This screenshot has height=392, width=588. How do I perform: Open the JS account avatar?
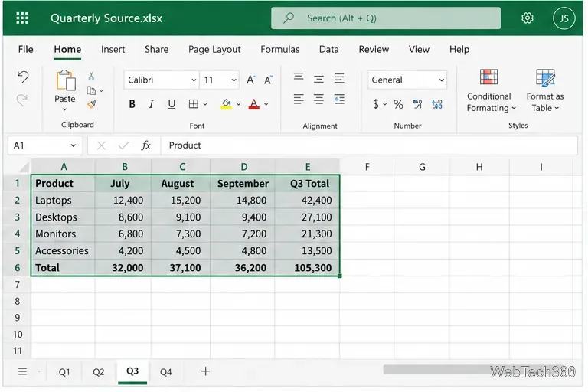coord(563,18)
